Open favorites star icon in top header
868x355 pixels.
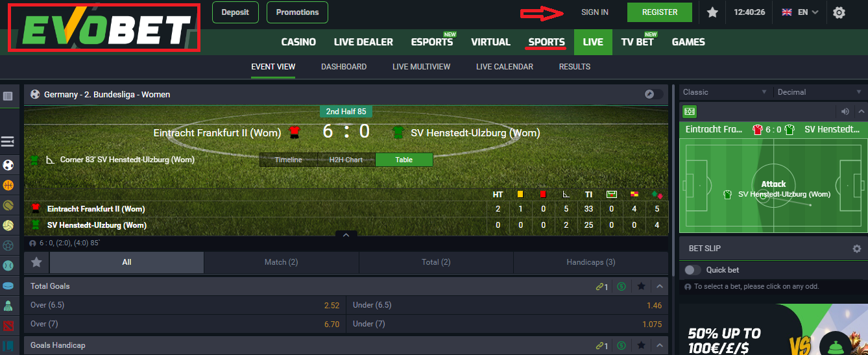pyautogui.click(x=712, y=12)
